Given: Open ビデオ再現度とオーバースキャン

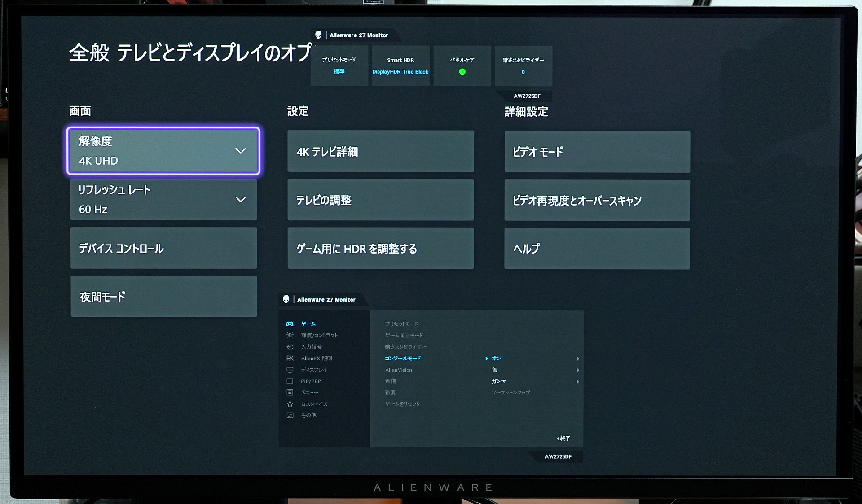Looking at the screenshot, I should point(597,201).
